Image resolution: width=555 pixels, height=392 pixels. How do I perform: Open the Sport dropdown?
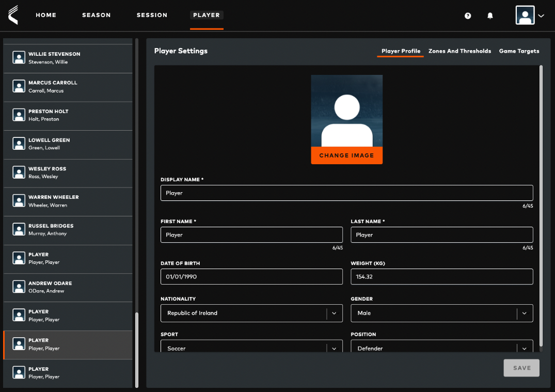tap(335, 347)
